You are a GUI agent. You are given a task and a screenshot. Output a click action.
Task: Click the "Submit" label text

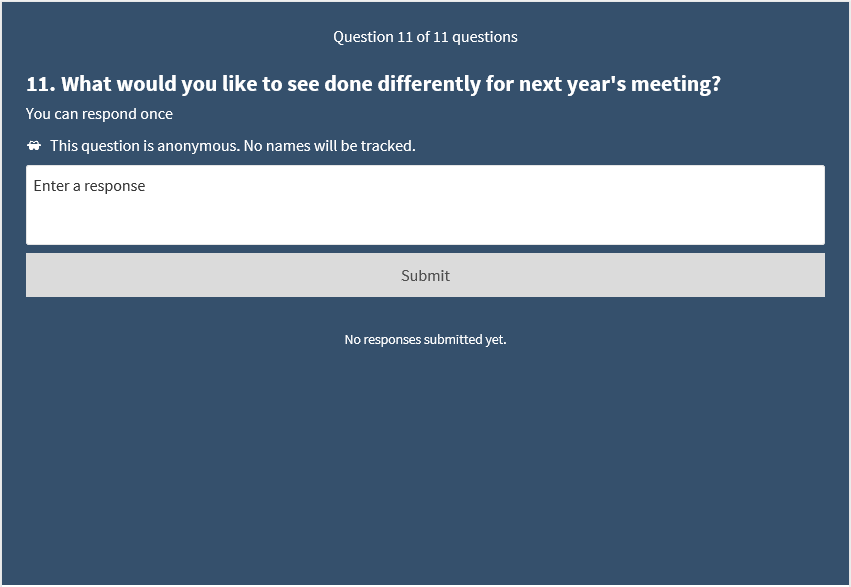click(x=425, y=276)
